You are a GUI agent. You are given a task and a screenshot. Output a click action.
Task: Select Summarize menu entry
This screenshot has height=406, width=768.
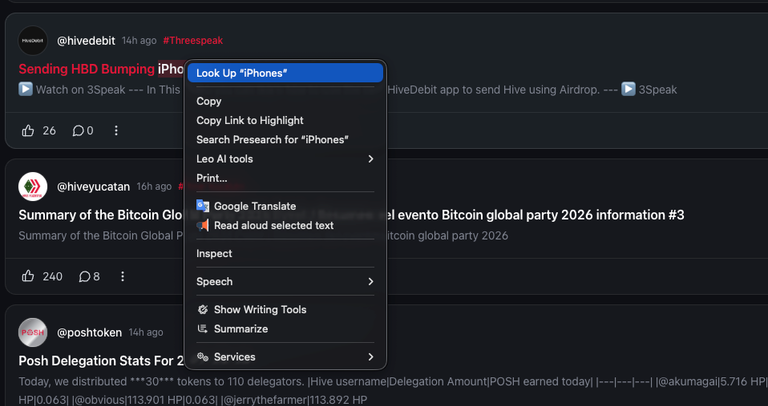click(x=285, y=329)
